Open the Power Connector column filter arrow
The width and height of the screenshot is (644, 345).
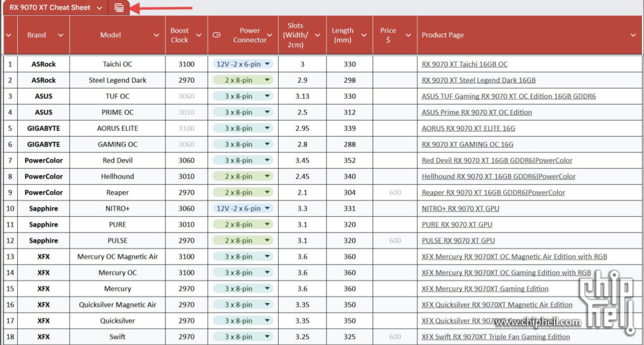click(269, 35)
